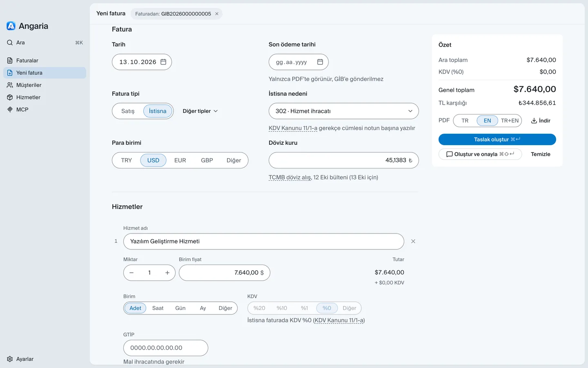Set Birim to Saat
Image resolution: width=588 pixels, height=368 pixels.
click(x=158, y=308)
